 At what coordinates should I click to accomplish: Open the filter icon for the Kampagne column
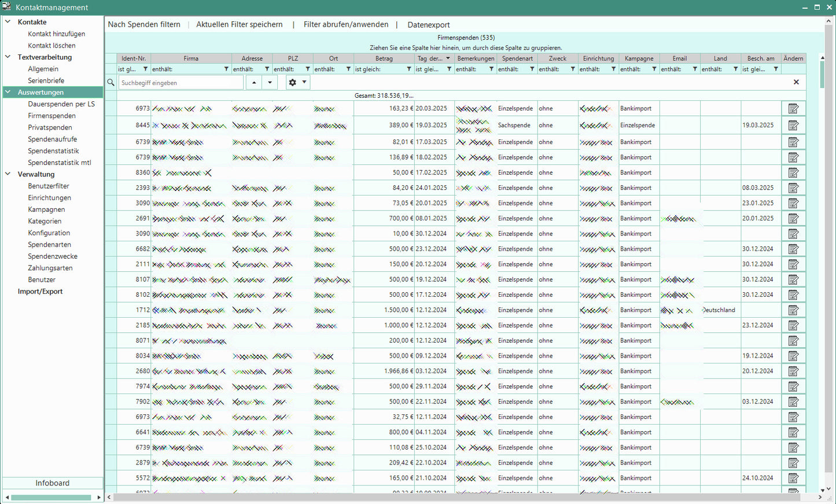[x=654, y=69]
